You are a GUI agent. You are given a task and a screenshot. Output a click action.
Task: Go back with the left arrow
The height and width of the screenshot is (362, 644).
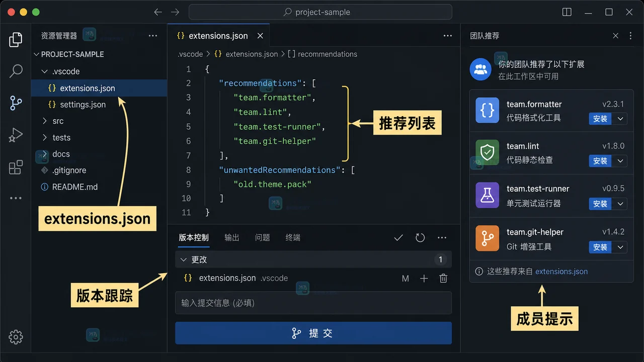158,12
